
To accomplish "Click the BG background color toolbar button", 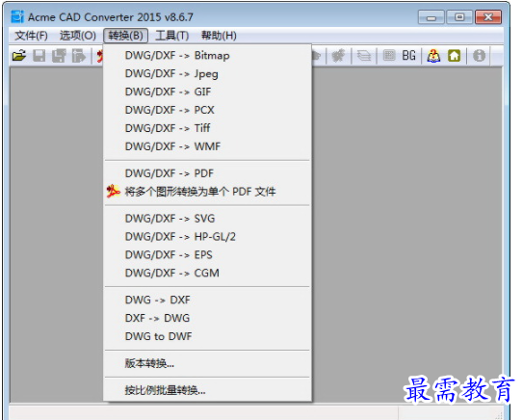I will 408,55.
